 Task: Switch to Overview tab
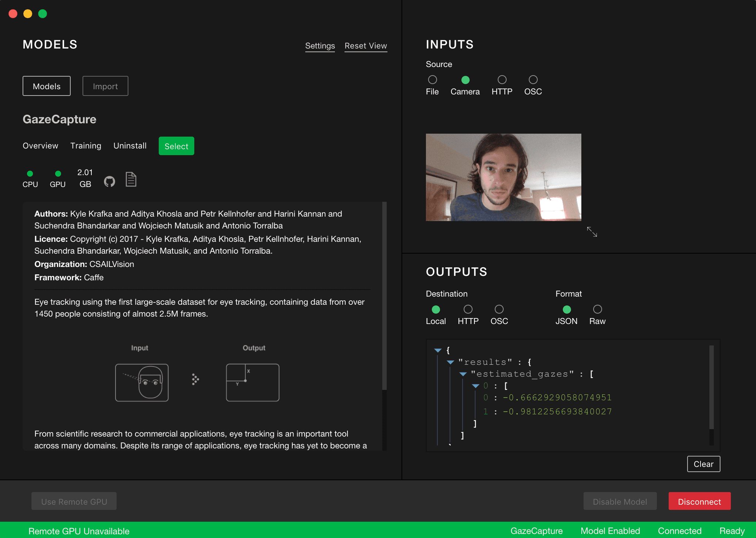[x=40, y=146]
